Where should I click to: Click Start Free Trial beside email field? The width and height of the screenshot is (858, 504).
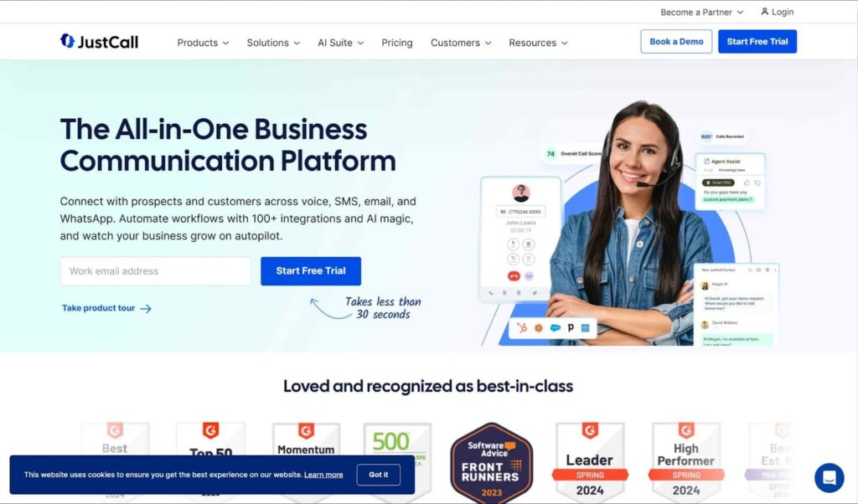(311, 271)
